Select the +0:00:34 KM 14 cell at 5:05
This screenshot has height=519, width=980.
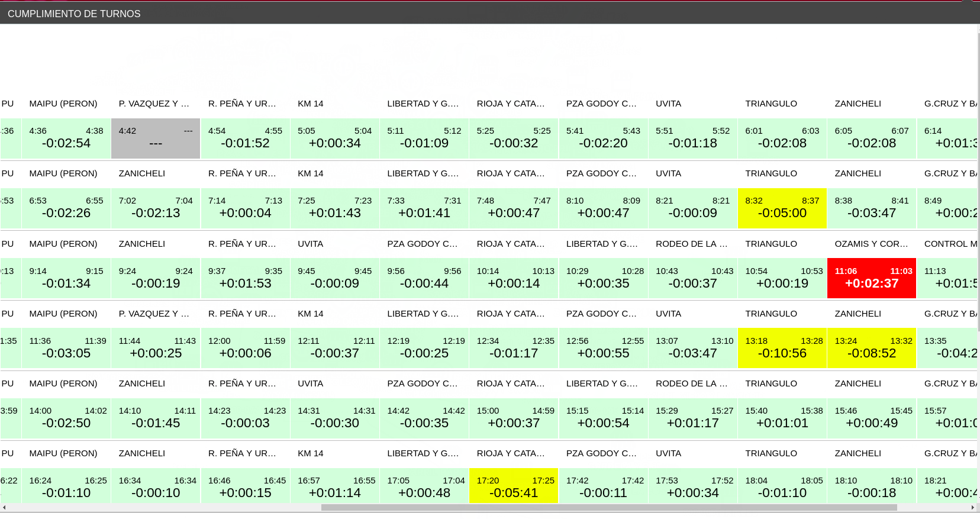pyautogui.click(x=334, y=138)
